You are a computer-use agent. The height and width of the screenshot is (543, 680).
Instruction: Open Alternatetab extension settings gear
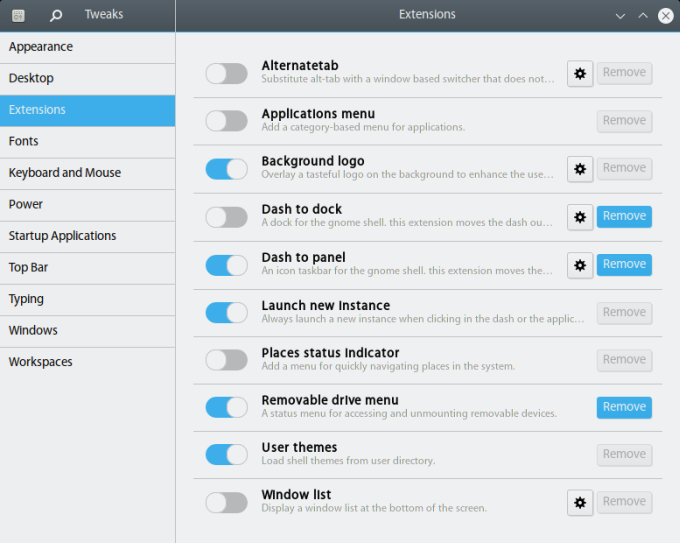(x=580, y=73)
